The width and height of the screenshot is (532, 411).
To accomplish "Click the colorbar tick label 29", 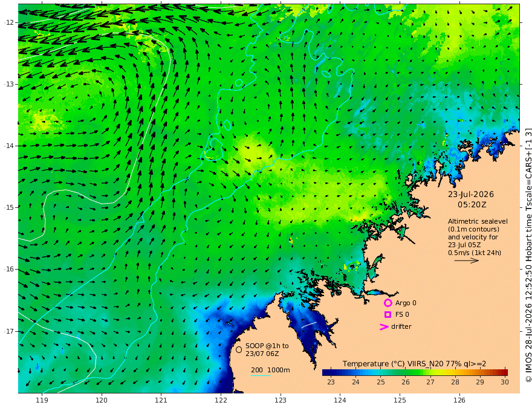I will pos(480,382).
